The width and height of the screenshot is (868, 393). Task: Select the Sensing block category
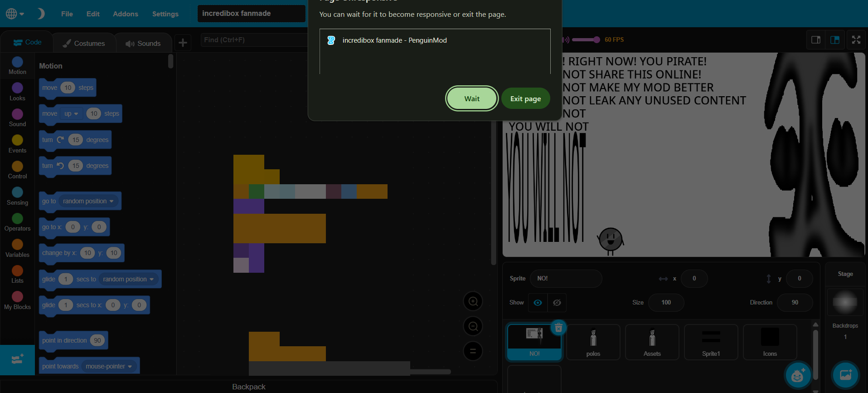pos(17,196)
